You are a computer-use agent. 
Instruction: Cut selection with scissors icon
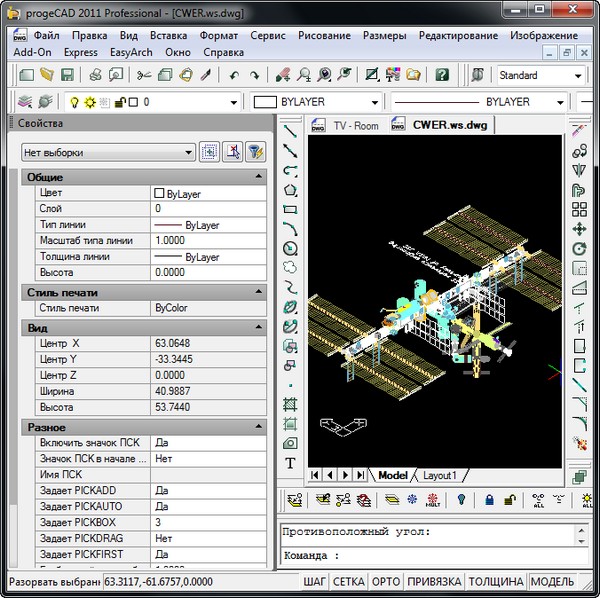tap(144, 75)
